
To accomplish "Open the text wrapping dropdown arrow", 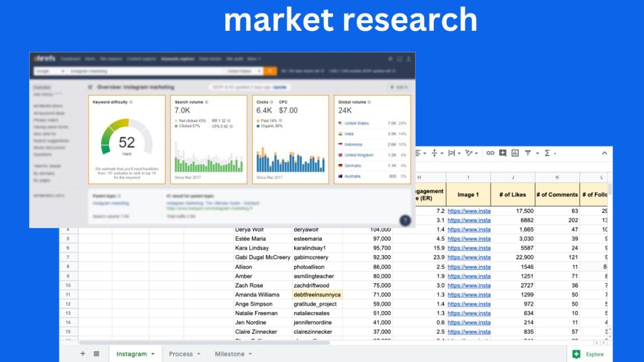I will pyautogui.click(x=459, y=153).
